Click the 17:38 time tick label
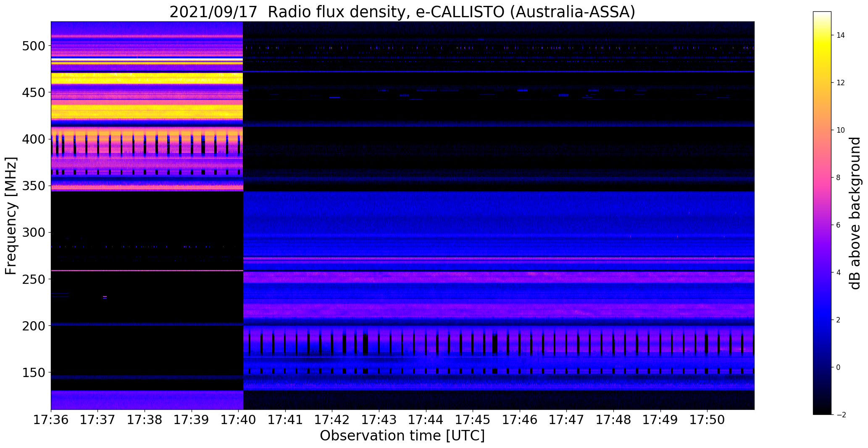 pos(145,420)
